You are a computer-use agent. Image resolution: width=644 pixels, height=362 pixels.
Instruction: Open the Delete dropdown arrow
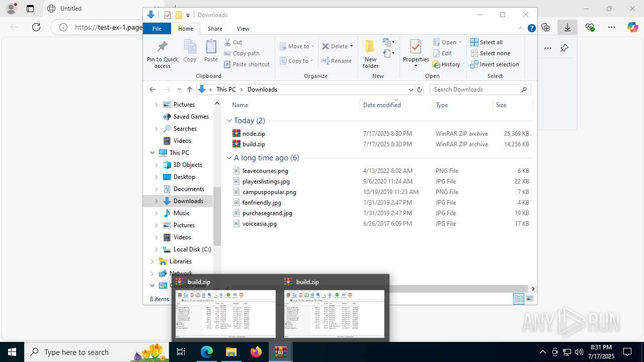(x=351, y=46)
